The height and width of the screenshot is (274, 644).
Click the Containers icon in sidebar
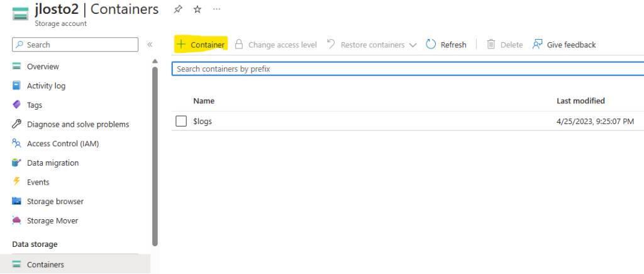[16, 264]
